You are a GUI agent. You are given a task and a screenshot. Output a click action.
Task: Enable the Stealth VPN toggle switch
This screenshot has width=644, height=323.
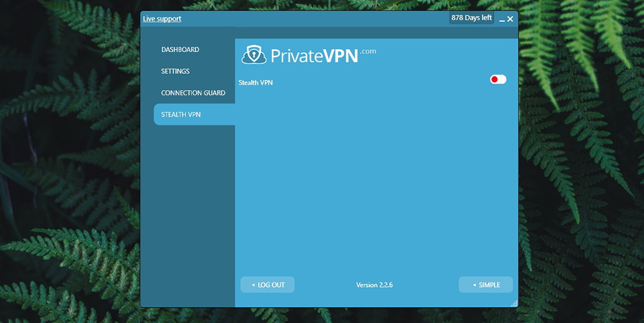[x=498, y=79]
